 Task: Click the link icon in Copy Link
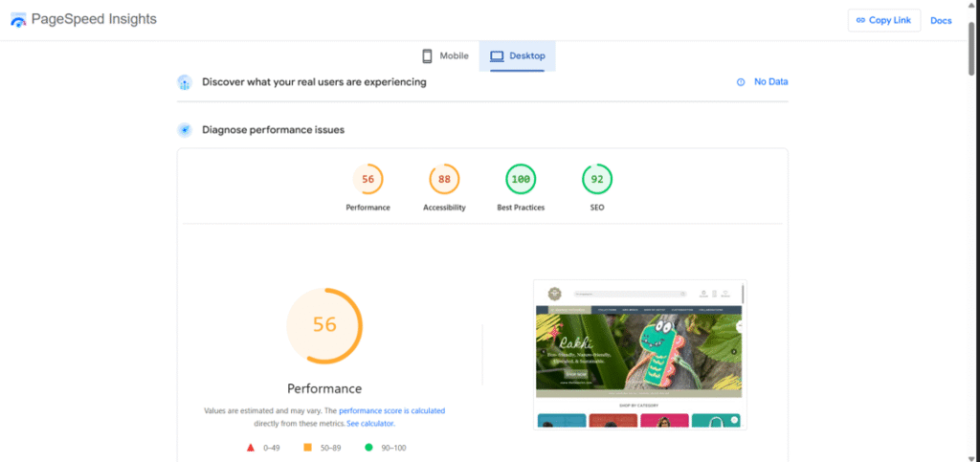click(x=860, y=20)
